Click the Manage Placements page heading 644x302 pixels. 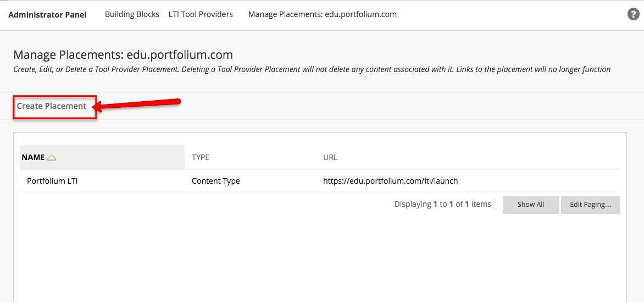tap(123, 55)
